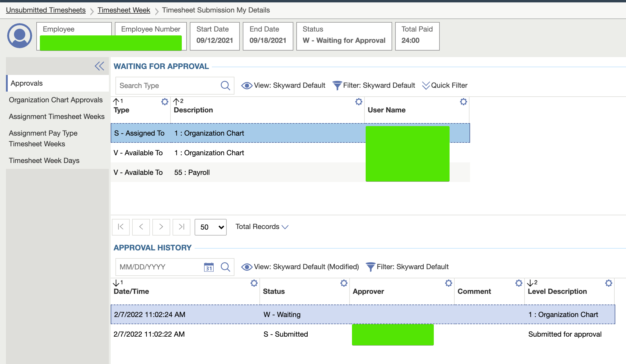Go to next page of records
This screenshot has height=364, width=626.
click(161, 227)
